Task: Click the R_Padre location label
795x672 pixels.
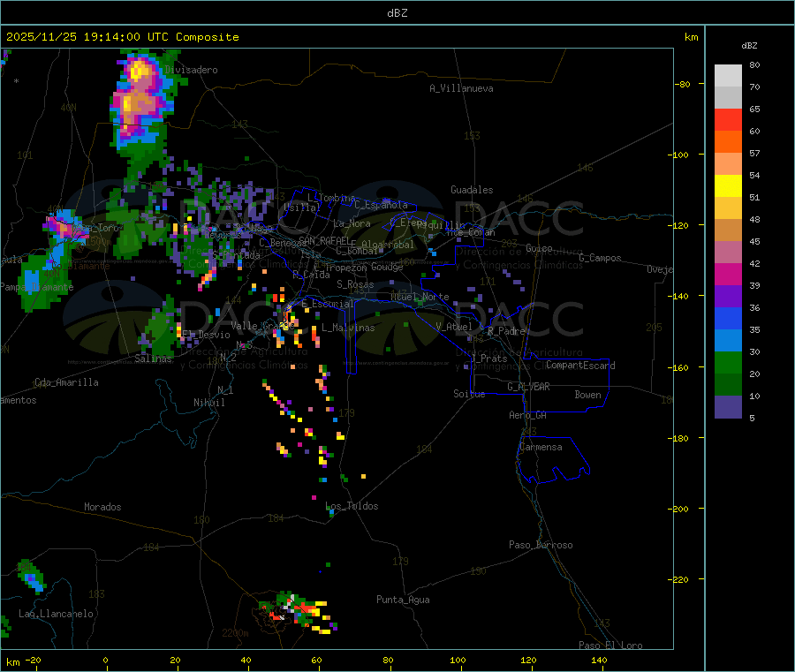Action: click(x=506, y=331)
